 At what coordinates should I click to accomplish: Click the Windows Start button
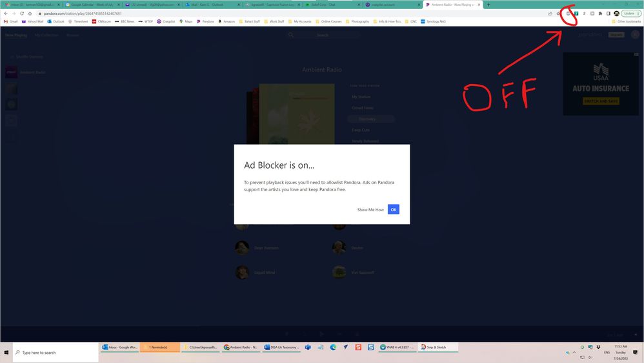pos(6,353)
